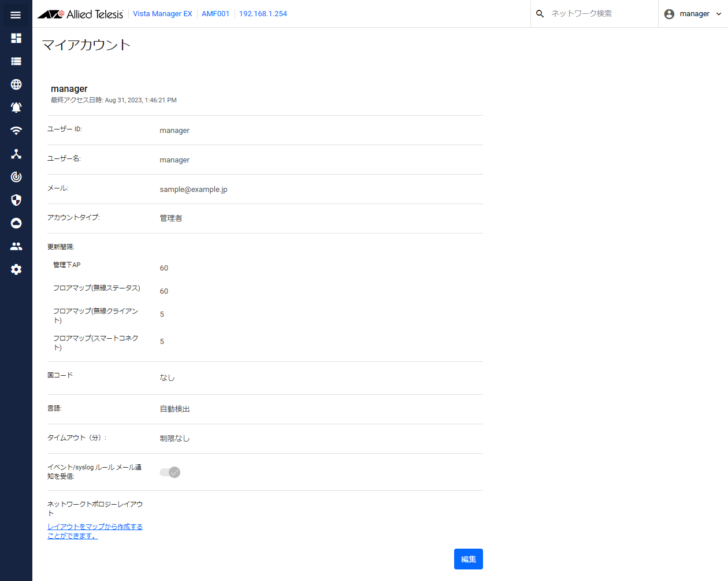Open the create layout from map link
This screenshot has width=728, height=581.
[x=95, y=531]
